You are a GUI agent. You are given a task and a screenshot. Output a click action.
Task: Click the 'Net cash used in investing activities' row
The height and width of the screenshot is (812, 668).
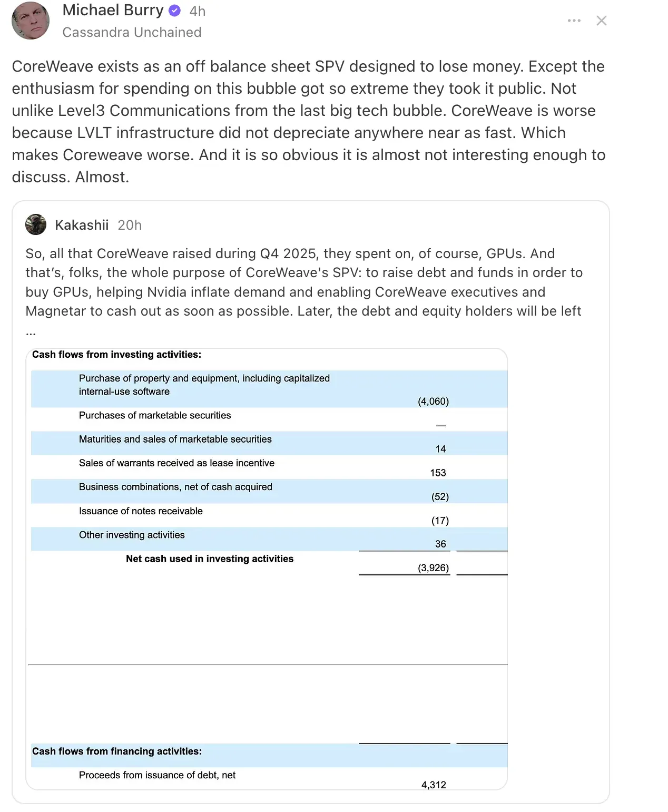[x=210, y=559]
